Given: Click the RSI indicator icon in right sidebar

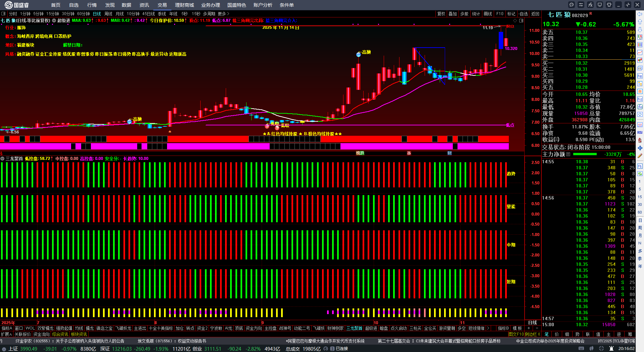Looking at the screenshot, I should click(640, 132).
